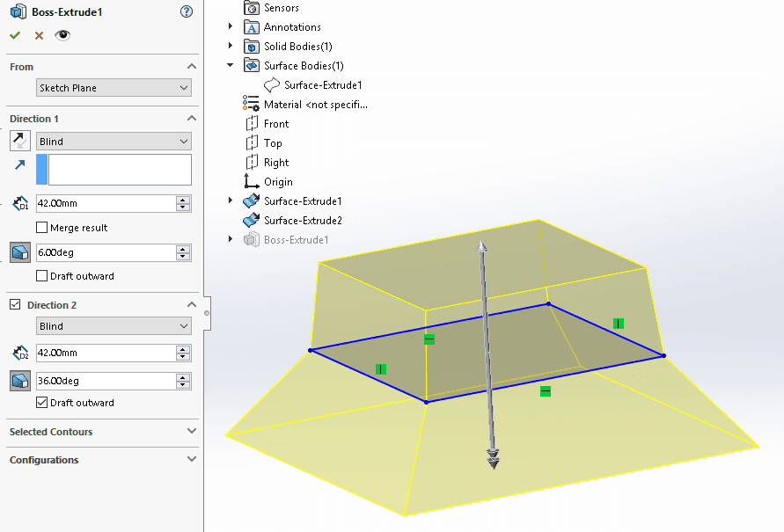Viewport: 784px width, 532px height.
Task: Click the green OK checkmark icon
Action: click(15, 35)
